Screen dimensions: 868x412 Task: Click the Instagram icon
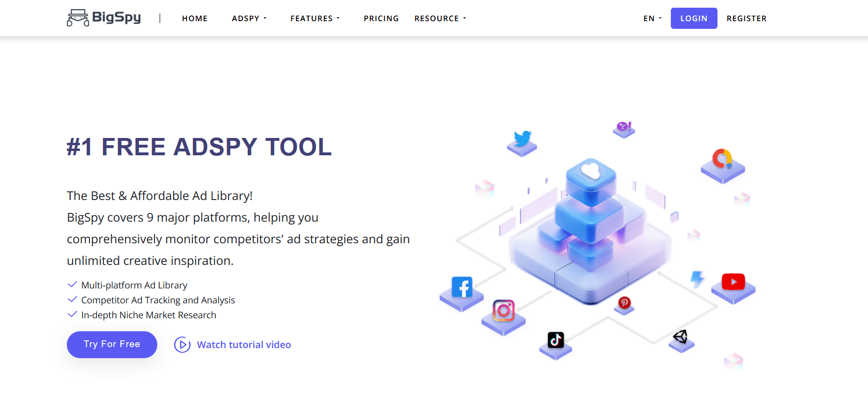point(504,311)
